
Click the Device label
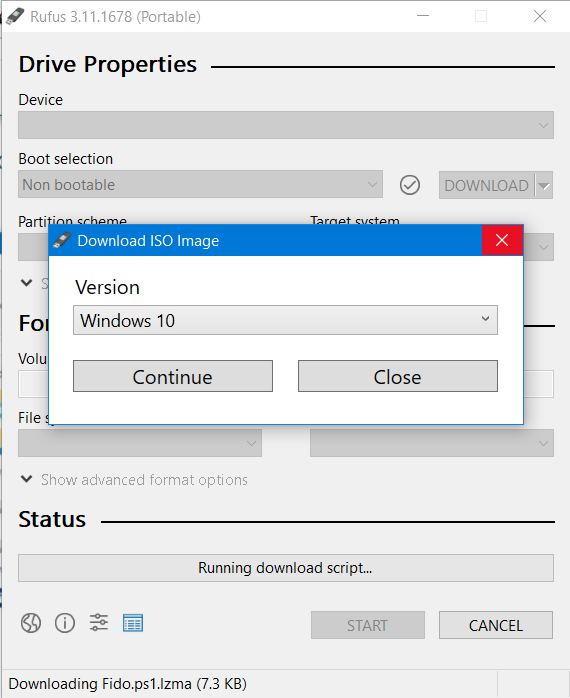coord(41,100)
